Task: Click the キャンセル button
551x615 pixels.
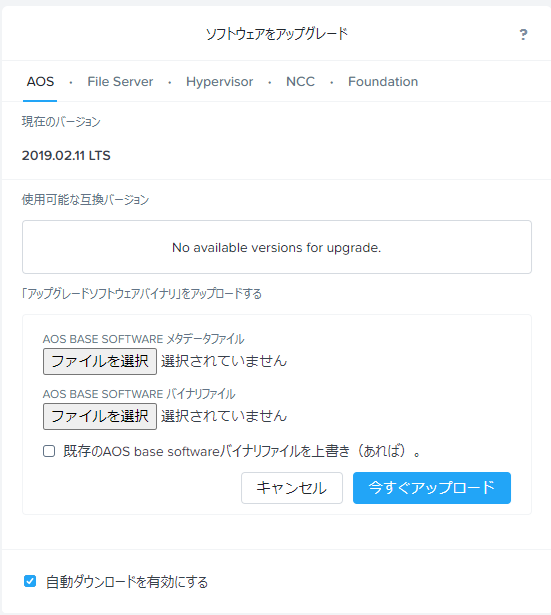Action: click(x=292, y=488)
